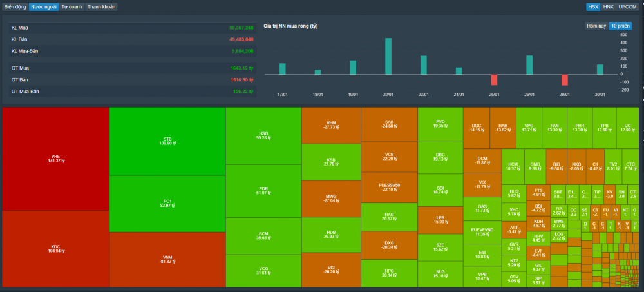644x292 pixels.
Task: Select the PVD treemap tile
Action: pos(440,124)
